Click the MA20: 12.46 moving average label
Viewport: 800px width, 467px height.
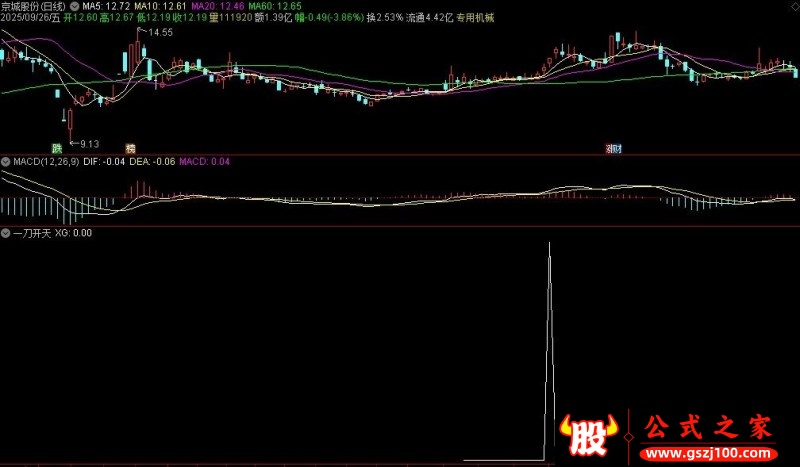pos(216,6)
